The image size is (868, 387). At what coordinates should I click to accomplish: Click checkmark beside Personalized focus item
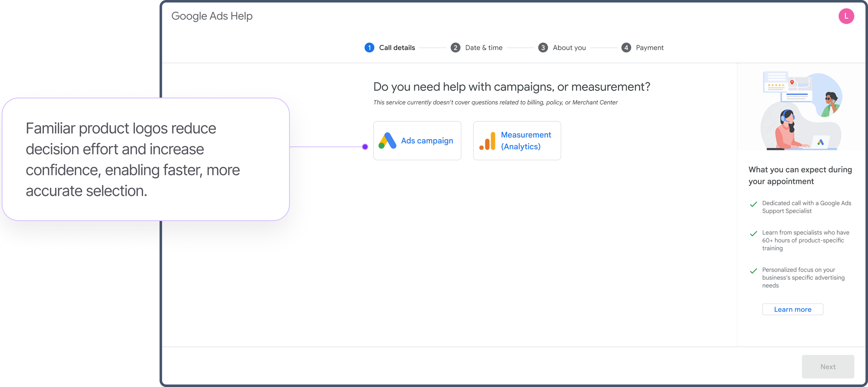[x=753, y=271]
